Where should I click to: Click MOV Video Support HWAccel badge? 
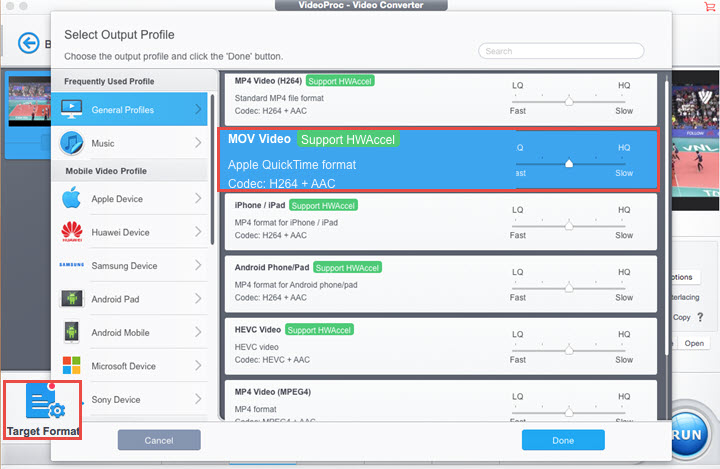(348, 139)
